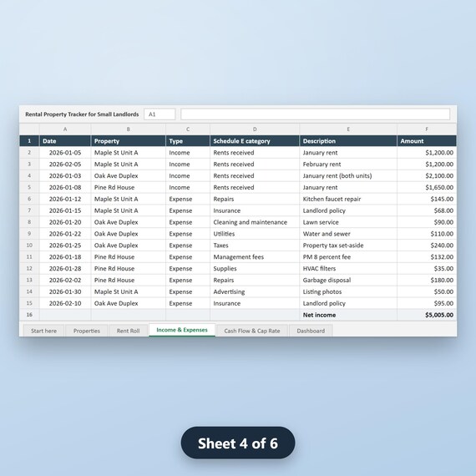The width and height of the screenshot is (476, 476).
Task: Select the $145.00 amount cell
Action: pyautogui.click(x=427, y=199)
